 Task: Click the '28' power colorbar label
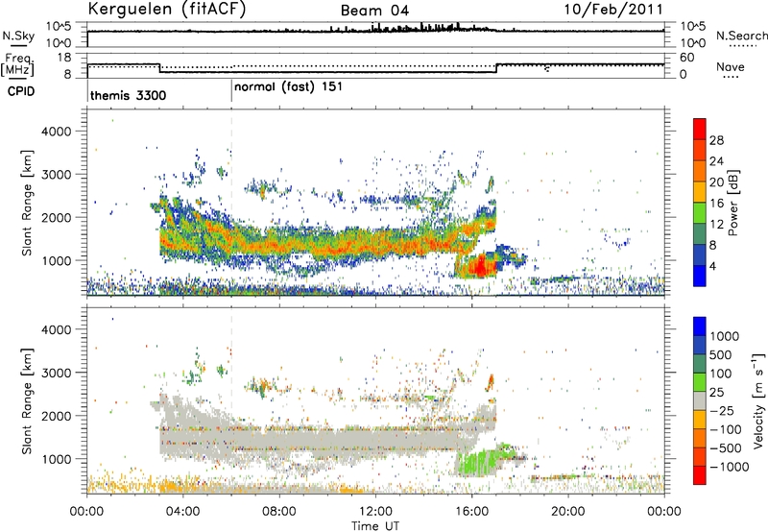[716, 140]
